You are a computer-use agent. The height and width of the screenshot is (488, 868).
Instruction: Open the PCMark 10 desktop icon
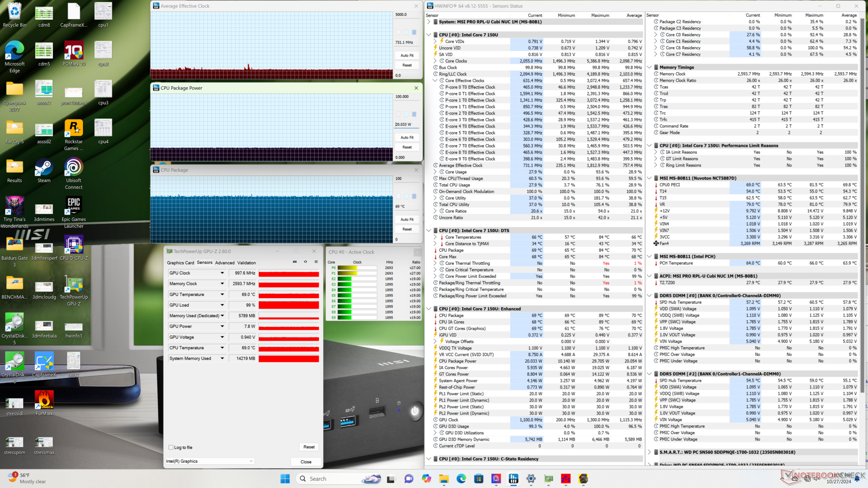pyautogui.click(x=74, y=54)
